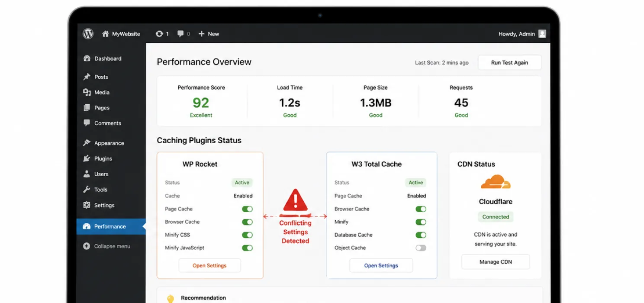The image size is (644, 303).
Task: Click the updates icon showing 1
Action: point(159,34)
